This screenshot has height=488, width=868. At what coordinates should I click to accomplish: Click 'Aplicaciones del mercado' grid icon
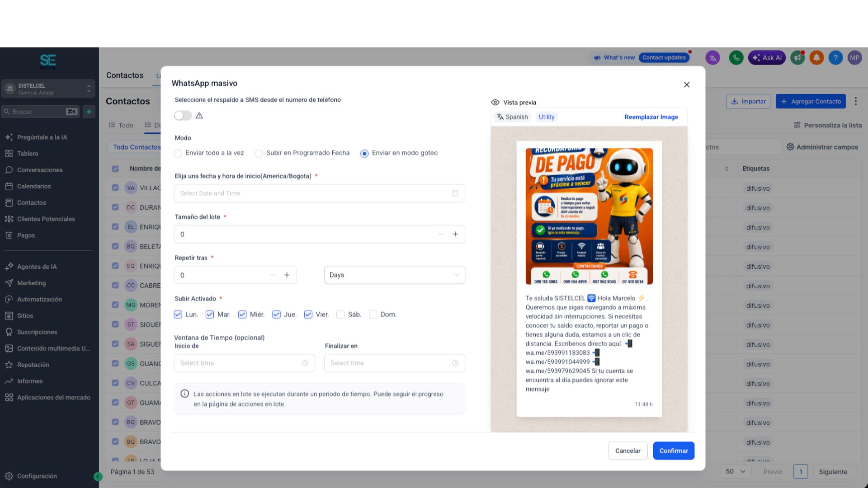click(9, 398)
